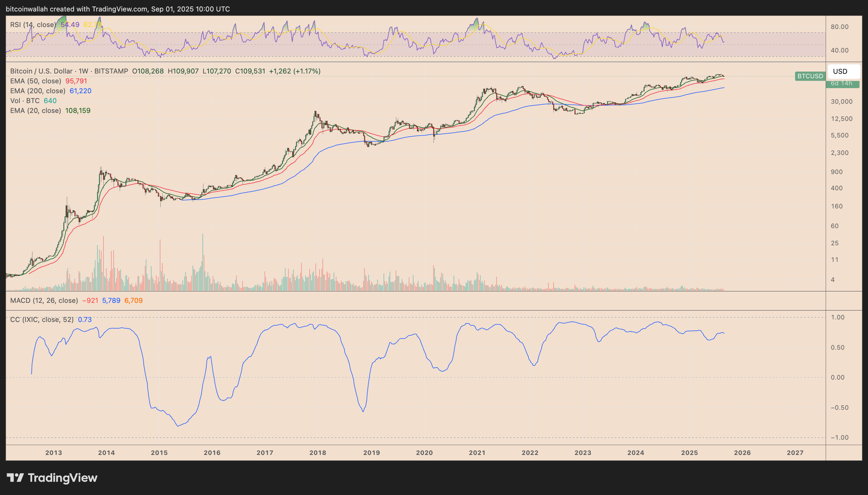868x495 pixels.
Task: Click the 6d 14h bar countdown label
Action: (x=842, y=83)
